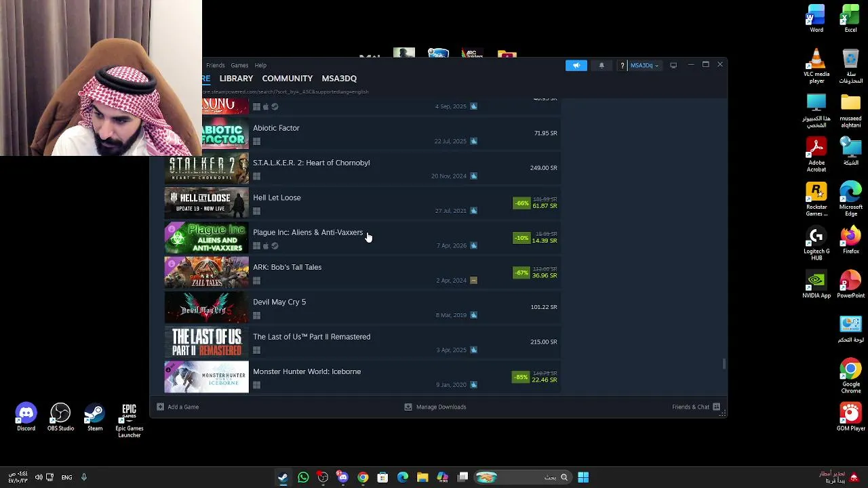The width and height of the screenshot is (868, 488).
Task: Click Hell Let Loose -66% discount badge
Action: point(521,203)
